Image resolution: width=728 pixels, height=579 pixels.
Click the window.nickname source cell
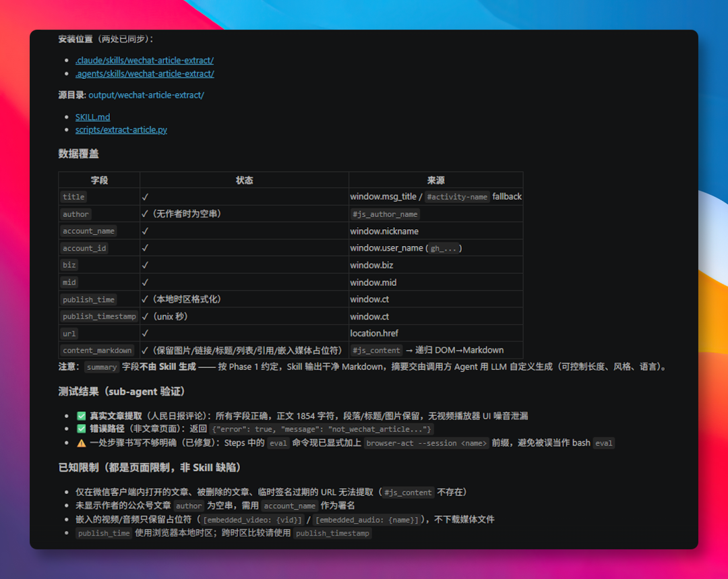[x=436, y=231]
